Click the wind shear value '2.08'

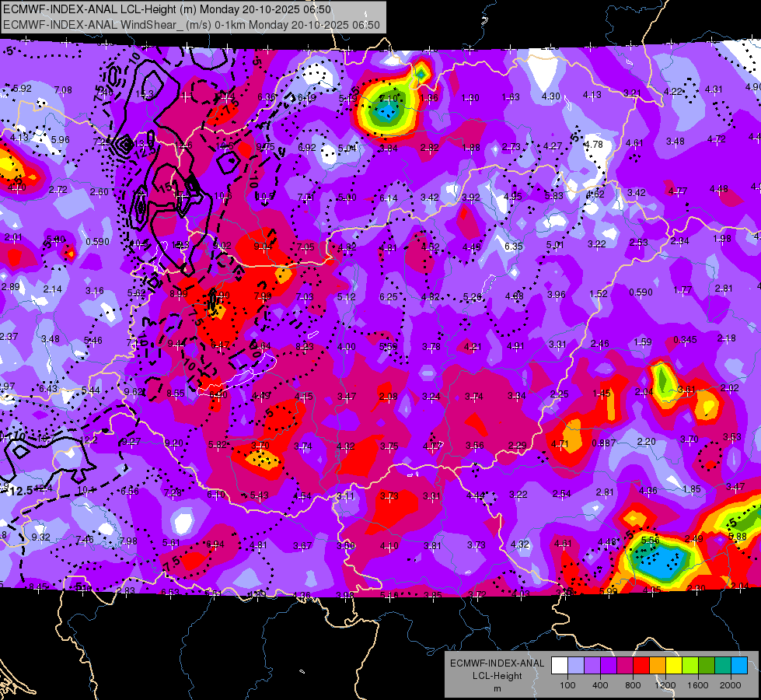click(x=388, y=397)
